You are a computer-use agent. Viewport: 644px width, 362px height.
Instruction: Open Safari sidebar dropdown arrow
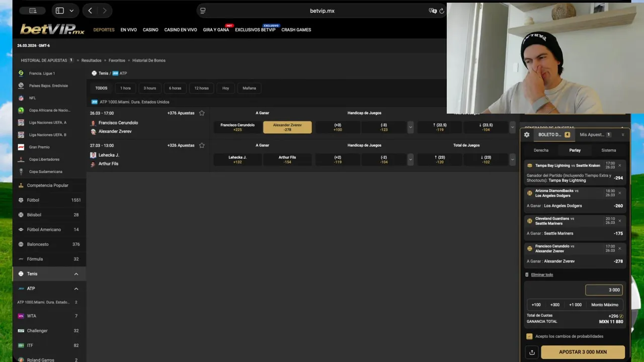point(71,11)
